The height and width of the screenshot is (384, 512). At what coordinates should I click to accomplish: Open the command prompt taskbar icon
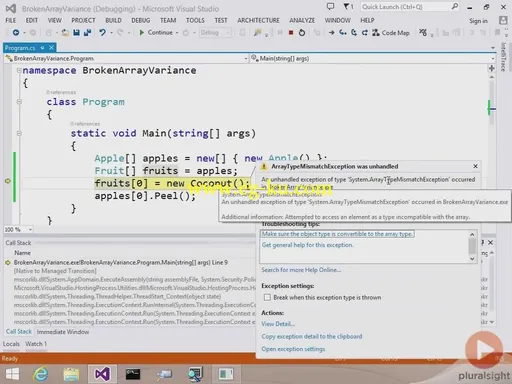tap(133, 374)
